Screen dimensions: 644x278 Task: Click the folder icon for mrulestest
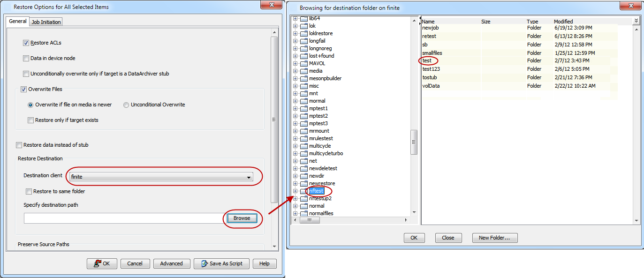click(x=303, y=138)
